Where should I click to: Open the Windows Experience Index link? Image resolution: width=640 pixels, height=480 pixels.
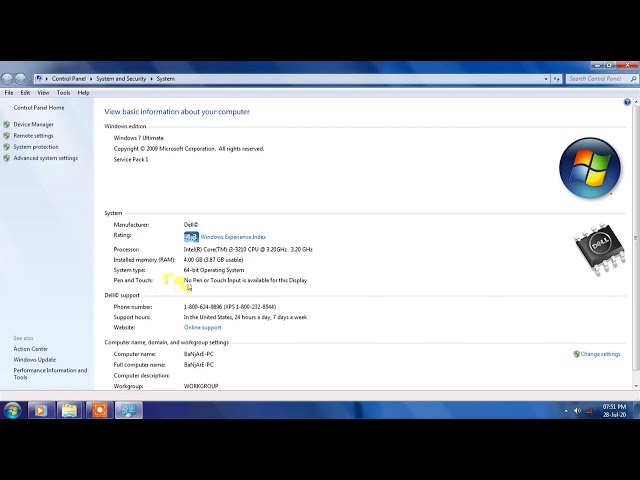(233, 237)
